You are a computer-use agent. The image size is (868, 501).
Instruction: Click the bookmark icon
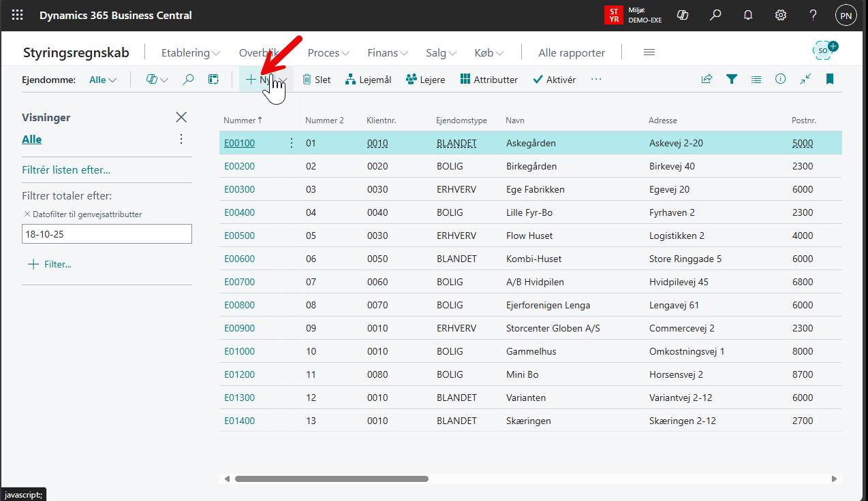coord(830,80)
